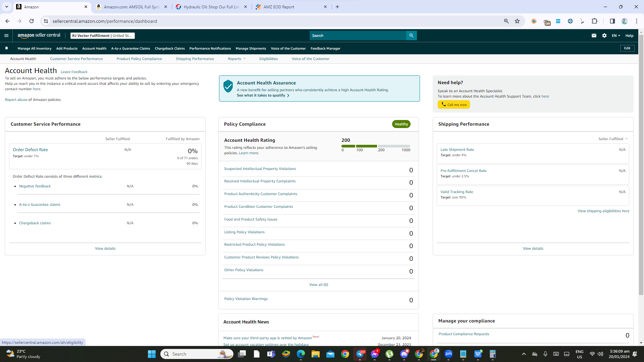
Task: Open the messages mail icon
Action: (x=594, y=36)
